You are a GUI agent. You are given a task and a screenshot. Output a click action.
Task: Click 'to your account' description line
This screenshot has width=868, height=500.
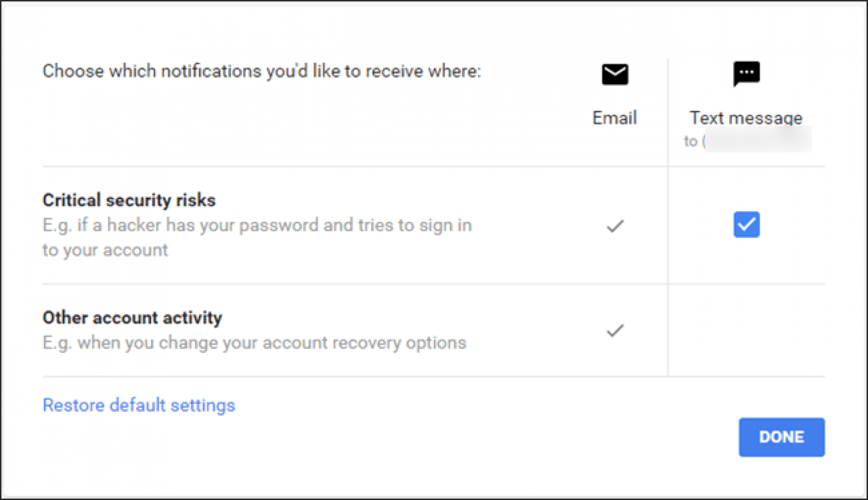(x=105, y=250)
